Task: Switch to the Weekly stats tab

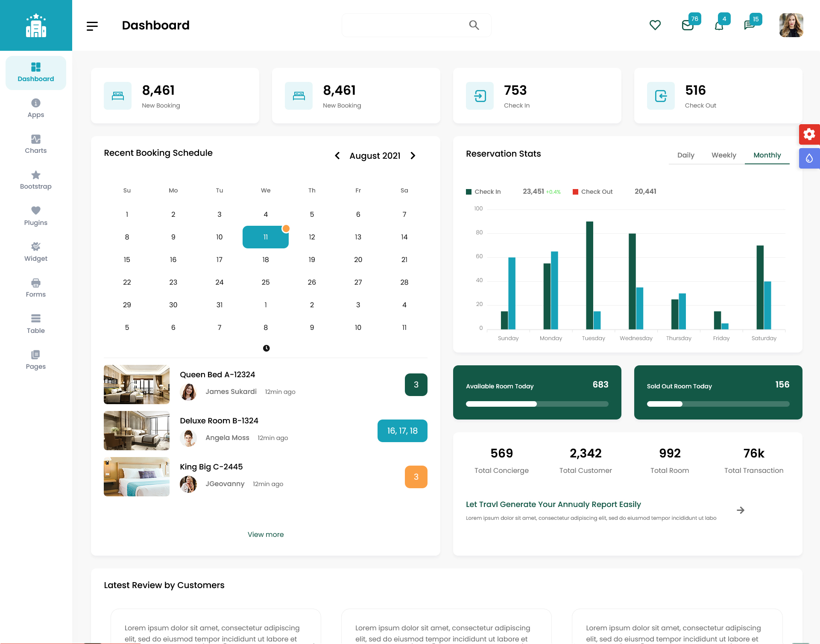Action: [x=723, y=155]
